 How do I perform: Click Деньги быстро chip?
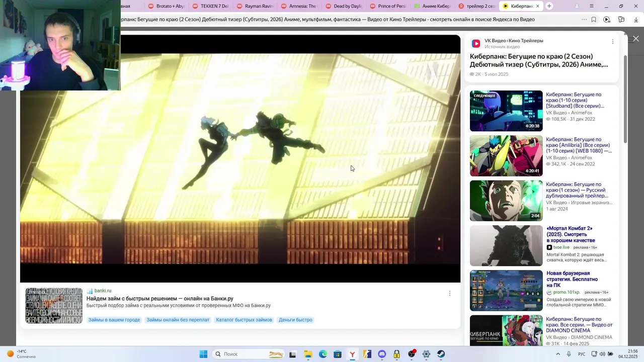(295, 320)
